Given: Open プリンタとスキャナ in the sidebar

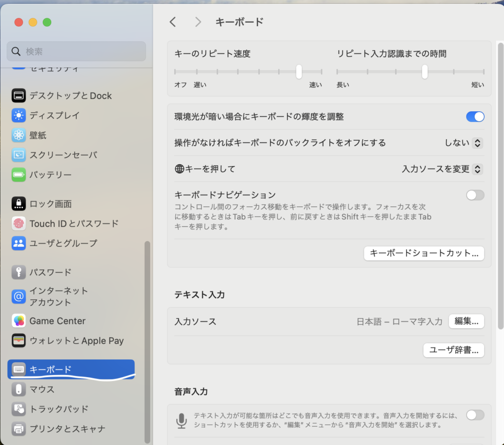Looking at the screenshot, I should tap(67, 429).
